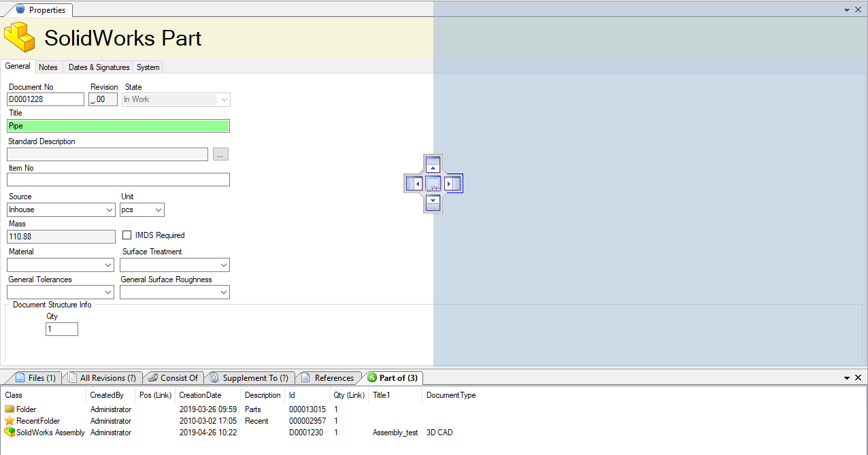Viewport: 868px width, 455px height.
Task: Open the Consist Of tab
Action: click(174, 377)
